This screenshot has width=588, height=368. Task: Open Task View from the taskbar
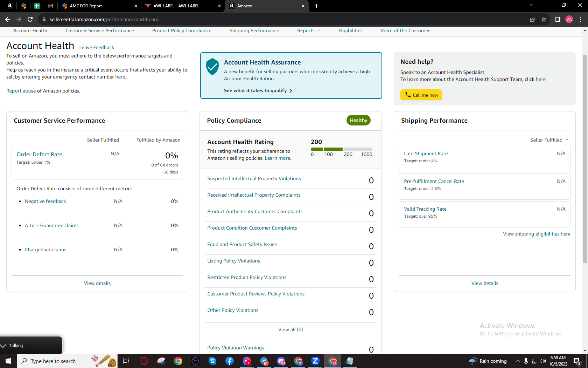coord(126,361)
